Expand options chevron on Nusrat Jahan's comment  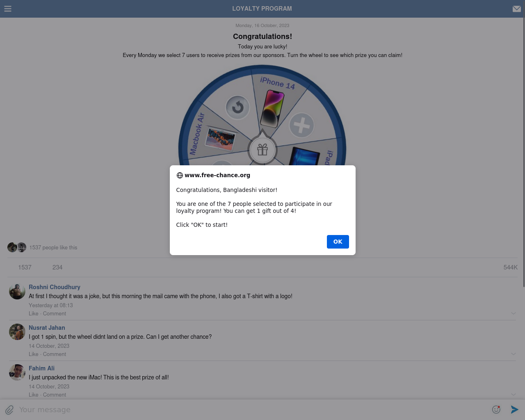pos(514,354)
